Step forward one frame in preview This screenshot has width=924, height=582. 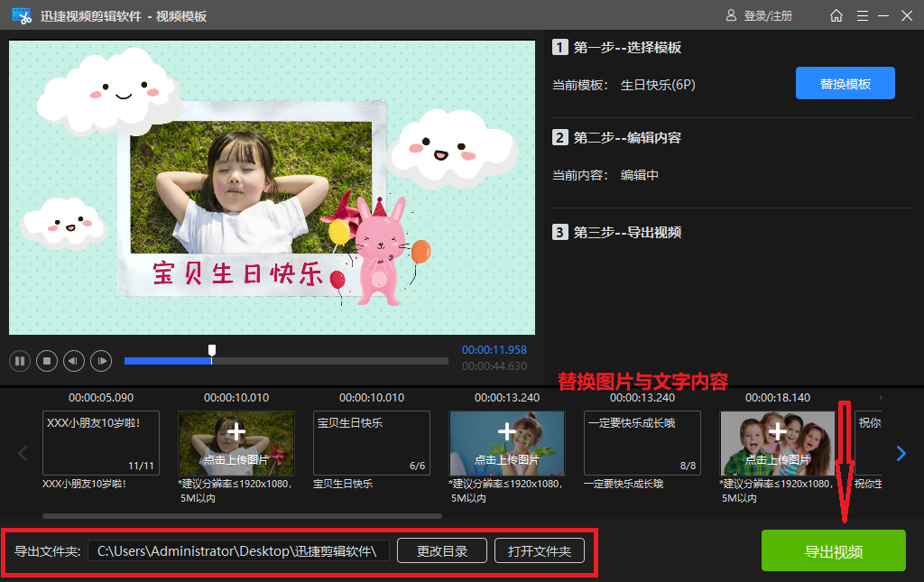click(x=100, y=360)
